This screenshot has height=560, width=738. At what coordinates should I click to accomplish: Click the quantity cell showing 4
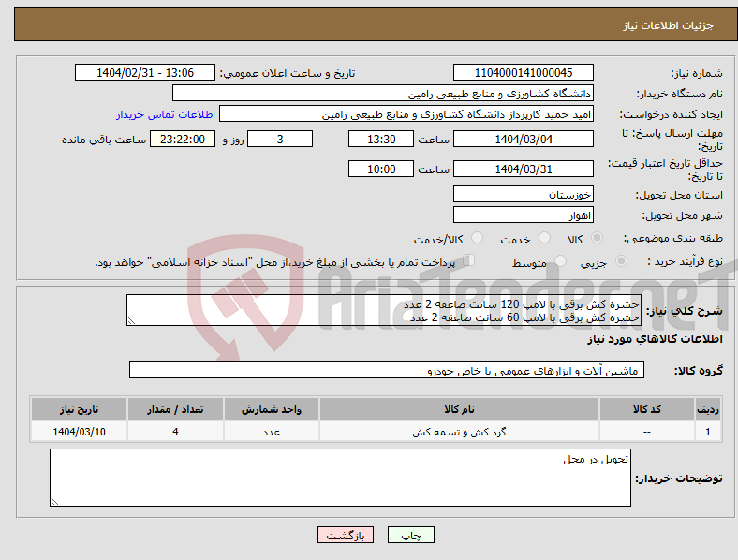[x=175, y=431]
